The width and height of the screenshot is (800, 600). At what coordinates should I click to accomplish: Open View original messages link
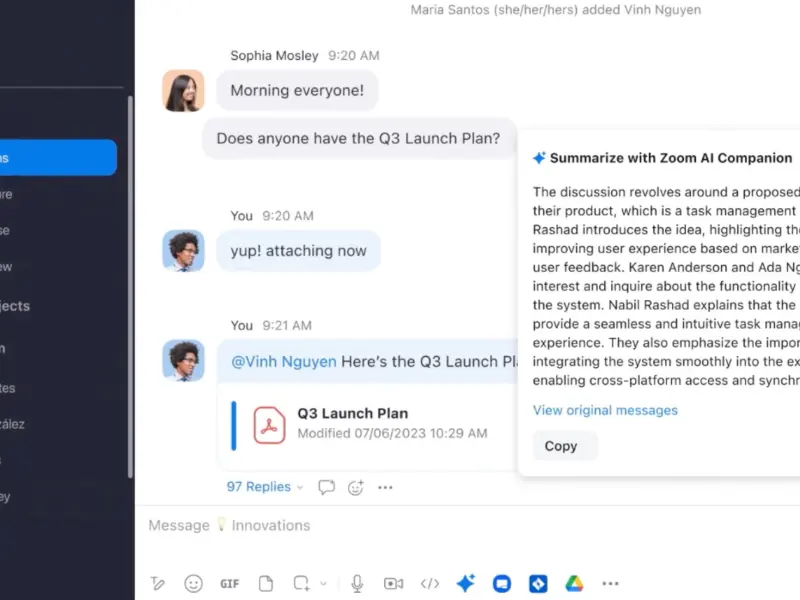[605, 410]
